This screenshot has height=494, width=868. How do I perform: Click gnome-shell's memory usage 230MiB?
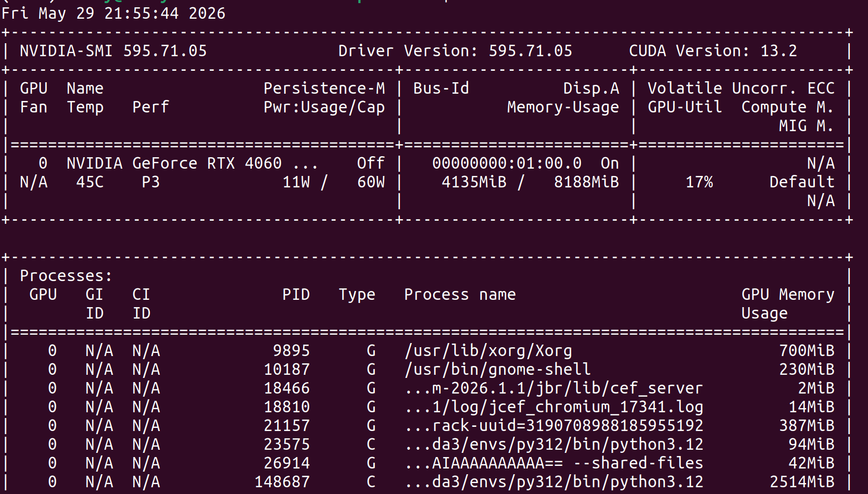point(807,370)
